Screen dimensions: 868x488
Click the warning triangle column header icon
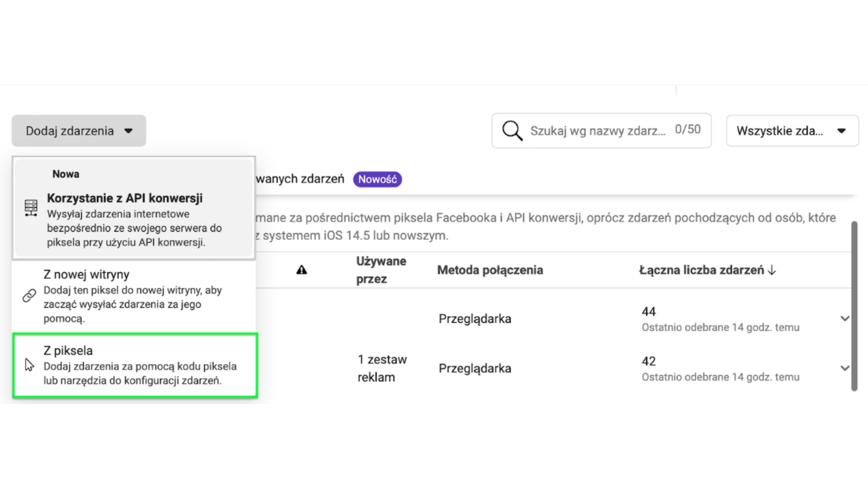click(302, 269)
